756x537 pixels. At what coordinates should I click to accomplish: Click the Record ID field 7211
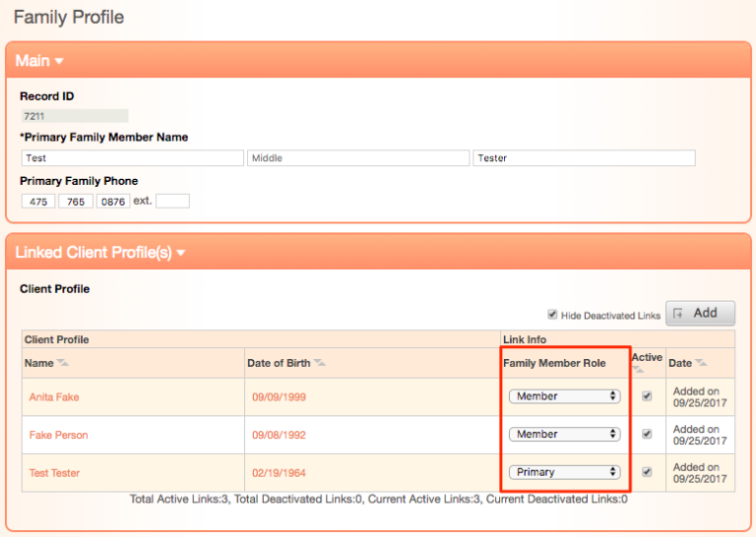(75, 116)
